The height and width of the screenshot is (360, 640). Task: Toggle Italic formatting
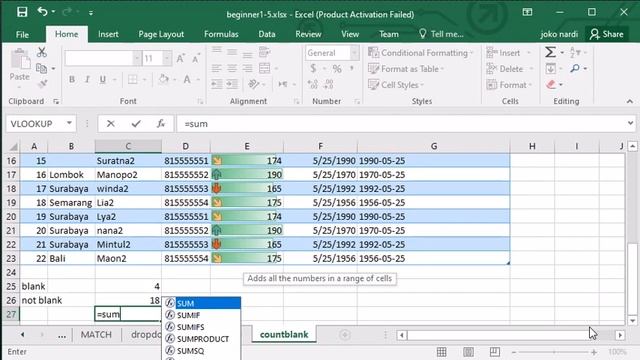click(87, 79)
